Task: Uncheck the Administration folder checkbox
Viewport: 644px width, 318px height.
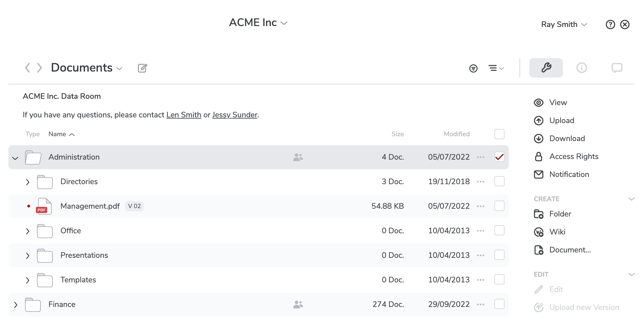Action: [x=499, y=157]
